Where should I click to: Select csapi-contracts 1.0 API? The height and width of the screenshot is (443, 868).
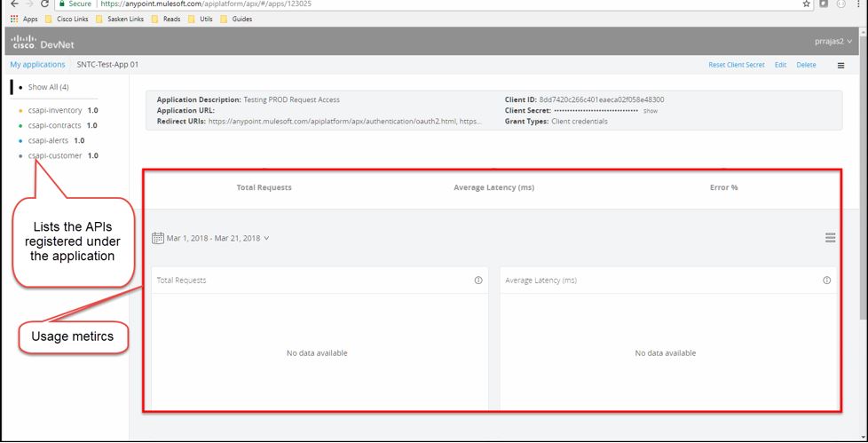[62, 125]
